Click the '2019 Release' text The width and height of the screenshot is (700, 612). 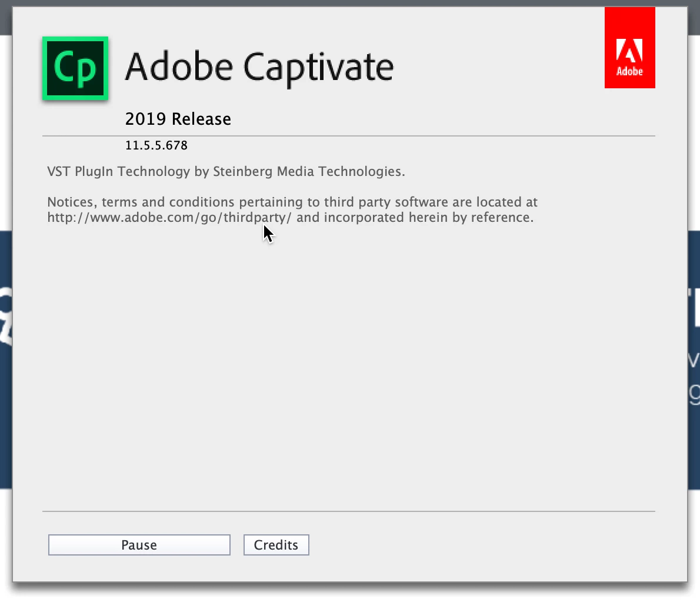pyautogui.click(x=178, y=119)
